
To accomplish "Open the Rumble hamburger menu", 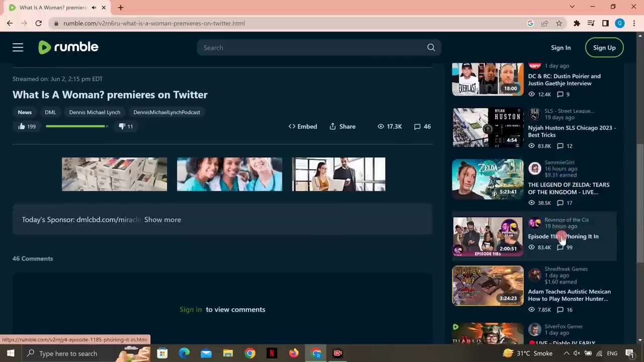I will pyautogui.click(x=18, y=47).
